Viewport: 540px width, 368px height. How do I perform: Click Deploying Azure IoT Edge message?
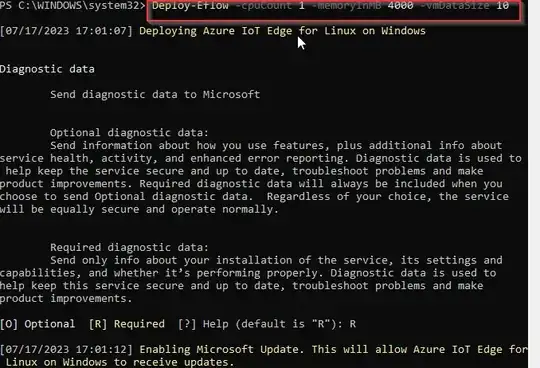(x=282, y=31)
